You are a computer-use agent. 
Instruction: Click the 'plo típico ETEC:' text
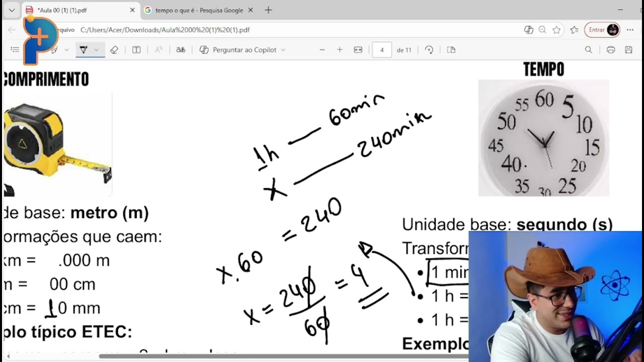[67, 332]
